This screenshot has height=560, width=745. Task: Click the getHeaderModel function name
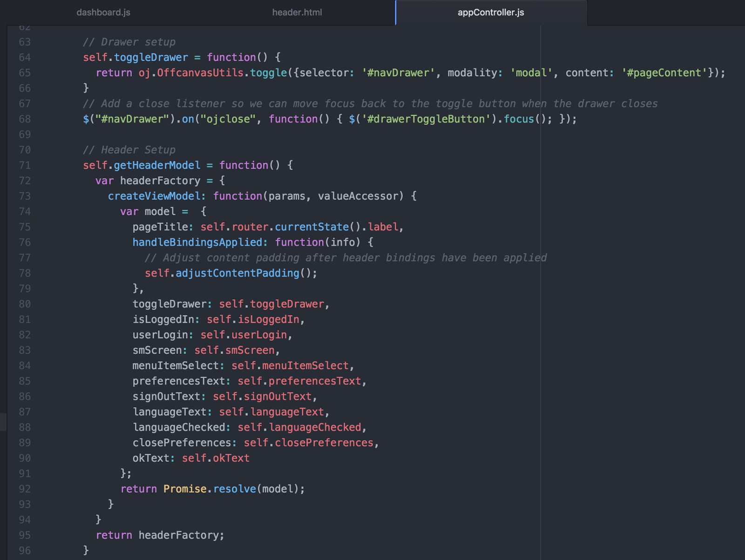coord(157,165)
